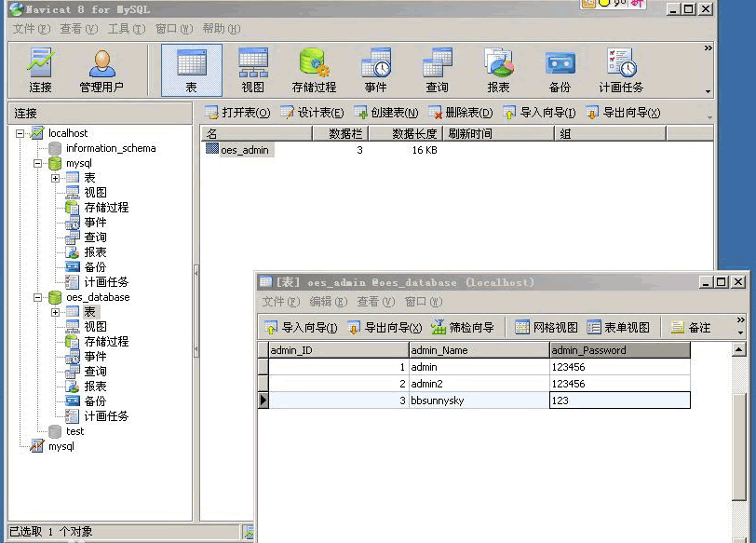Image resolution: width=756 pixels, height=543 pixels.
Task: Expand the 表 node under mysql database
Action: click(55, 178)
